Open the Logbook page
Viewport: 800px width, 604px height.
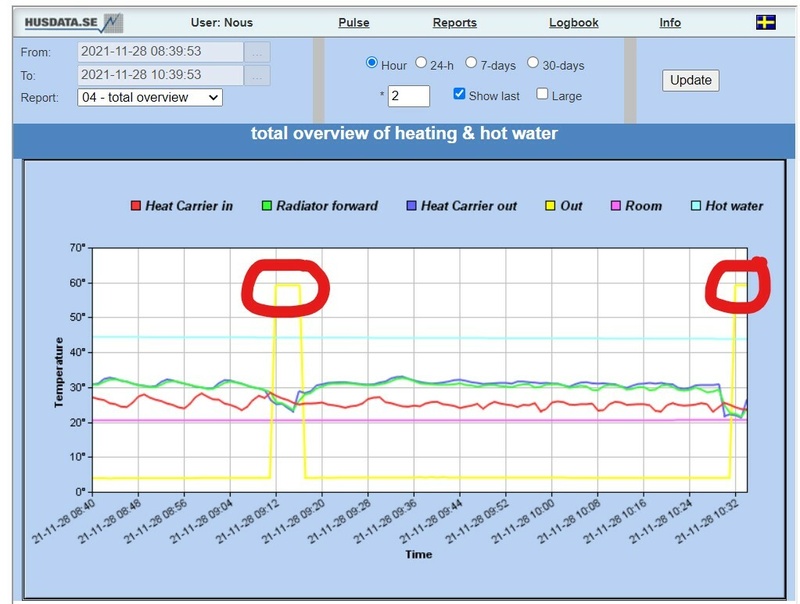(x=573, y=22)
